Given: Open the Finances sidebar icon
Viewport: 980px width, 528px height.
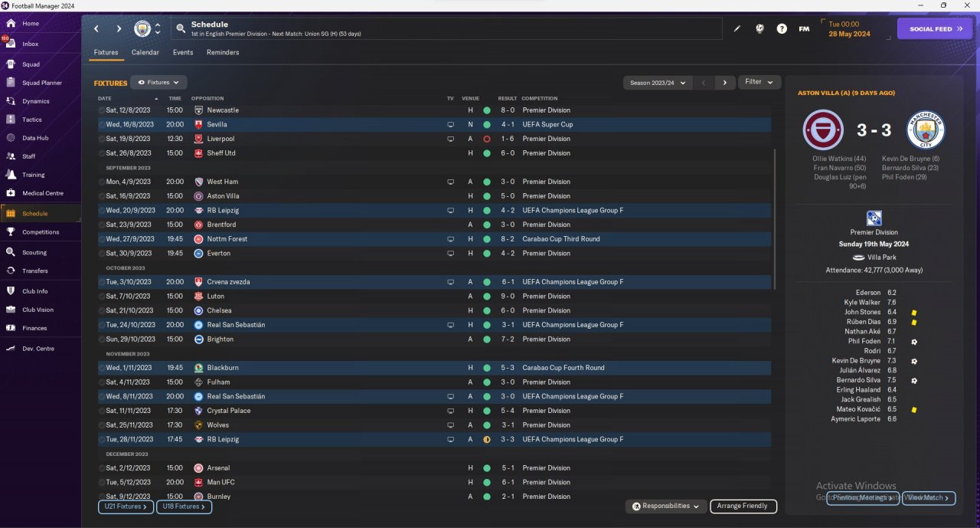Looking at the screenshot, I should click(11, 328).
